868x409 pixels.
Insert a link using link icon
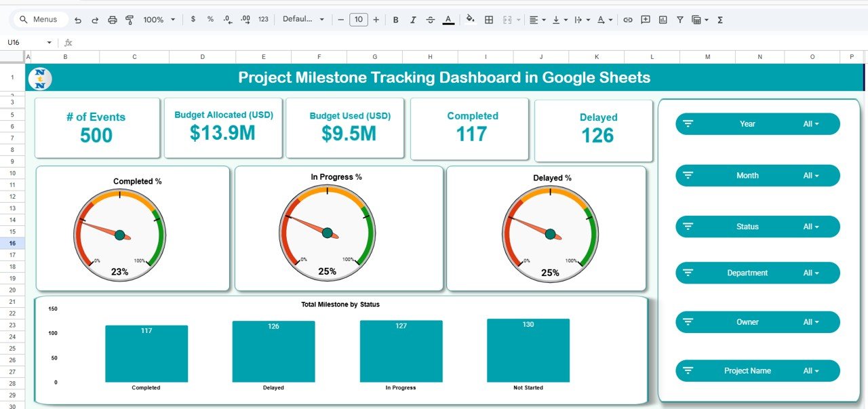[628, 20]
